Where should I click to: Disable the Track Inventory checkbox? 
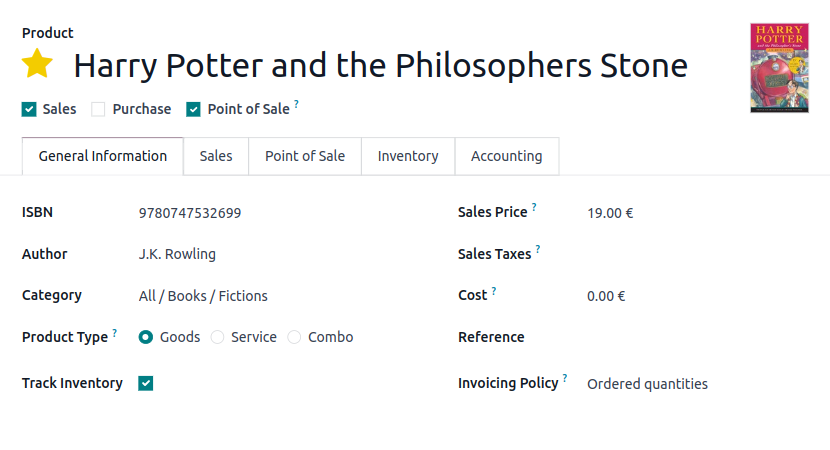click(x=146, y=383)
